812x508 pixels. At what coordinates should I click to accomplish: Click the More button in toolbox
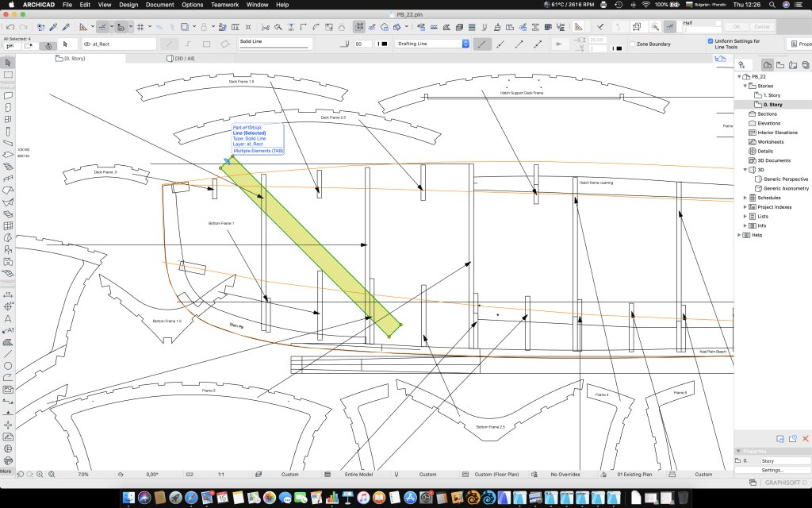point(6,471)
